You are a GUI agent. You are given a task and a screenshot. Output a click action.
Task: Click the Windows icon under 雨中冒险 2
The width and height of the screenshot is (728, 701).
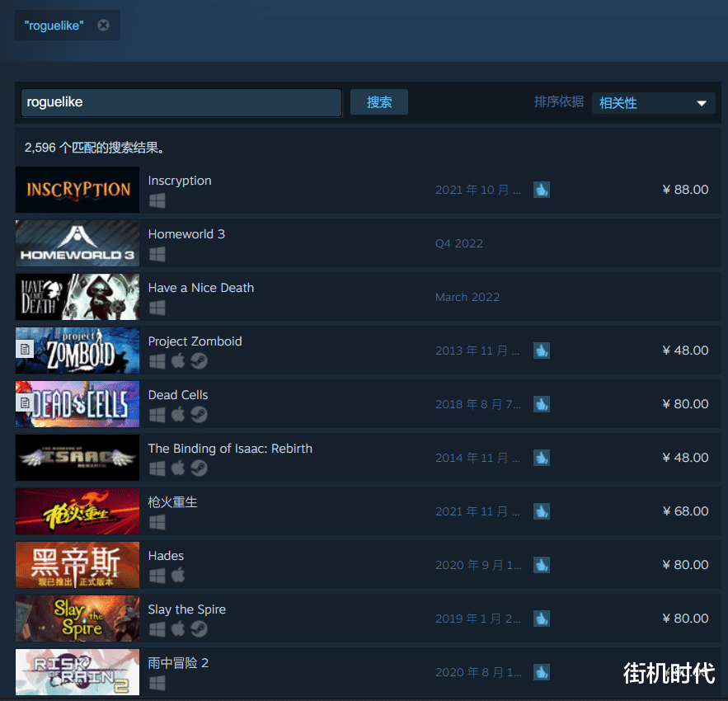tap(157, 683)
